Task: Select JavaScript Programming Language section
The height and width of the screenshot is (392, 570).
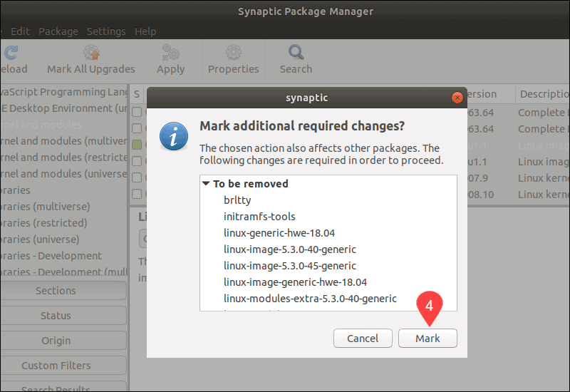Action: click(63, 92)
